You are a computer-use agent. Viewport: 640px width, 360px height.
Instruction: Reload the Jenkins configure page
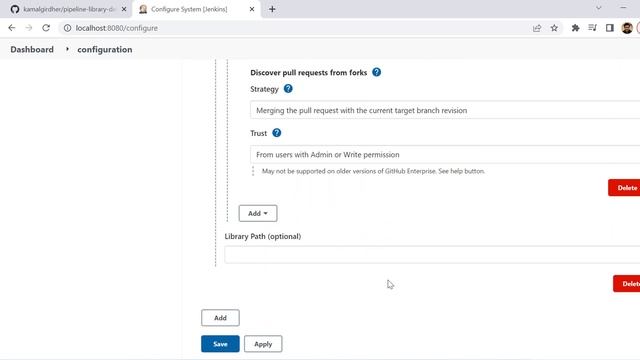(x=46, y=28)
